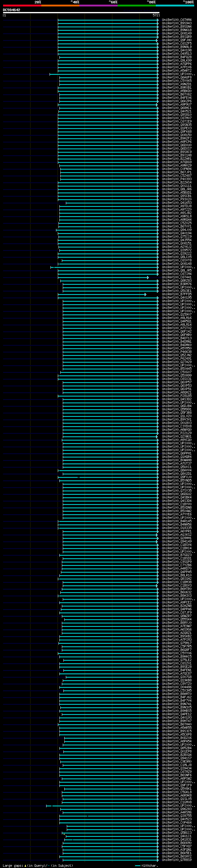Click the Large gaps legend text
Image resolution: width=197 pixels, height=868 pixels.
pyautogui.click(x=38, y=866)
